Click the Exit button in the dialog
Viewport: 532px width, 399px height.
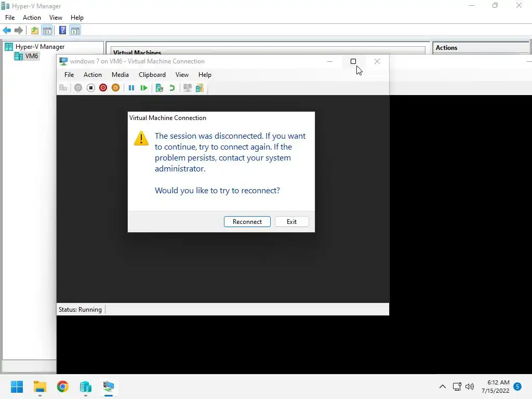coord(291,221)
